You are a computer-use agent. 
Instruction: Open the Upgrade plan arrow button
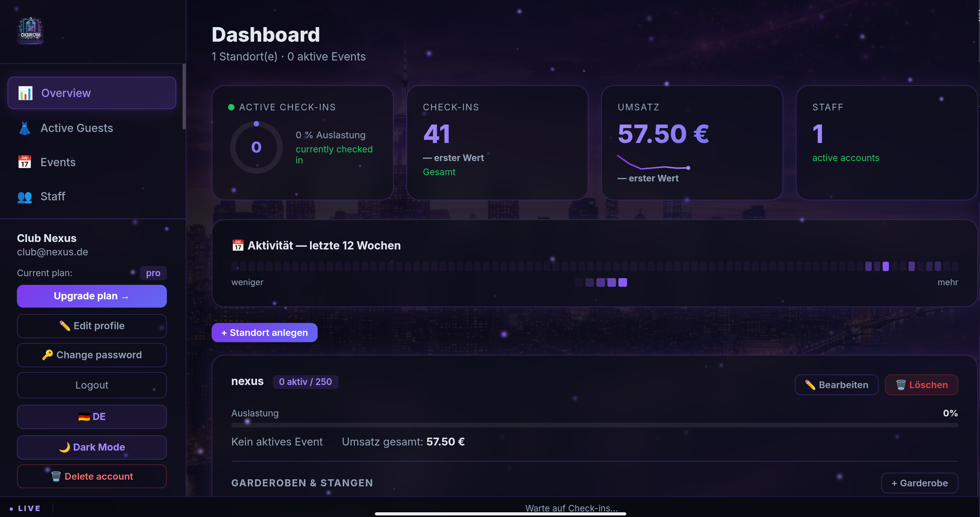point(91,296)
